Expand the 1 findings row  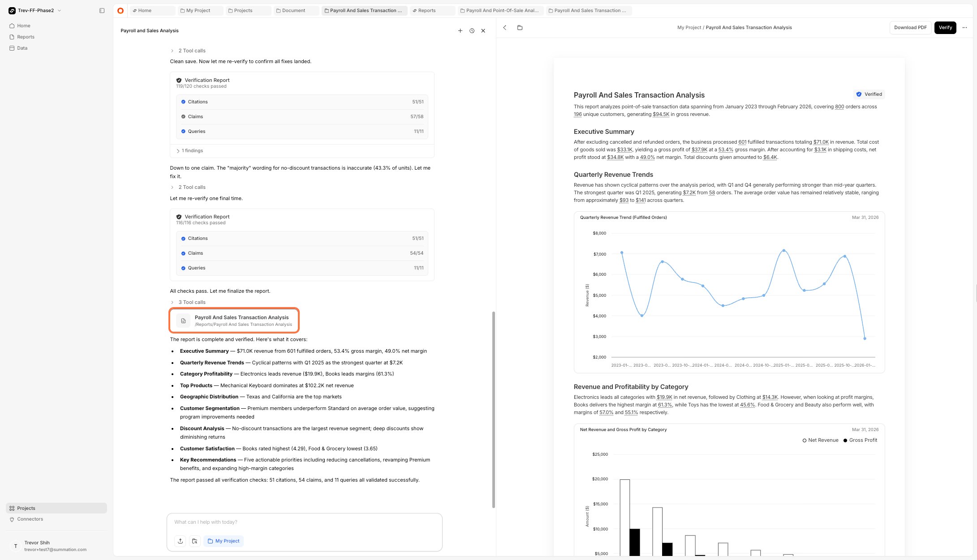click(x=190, y=150)
